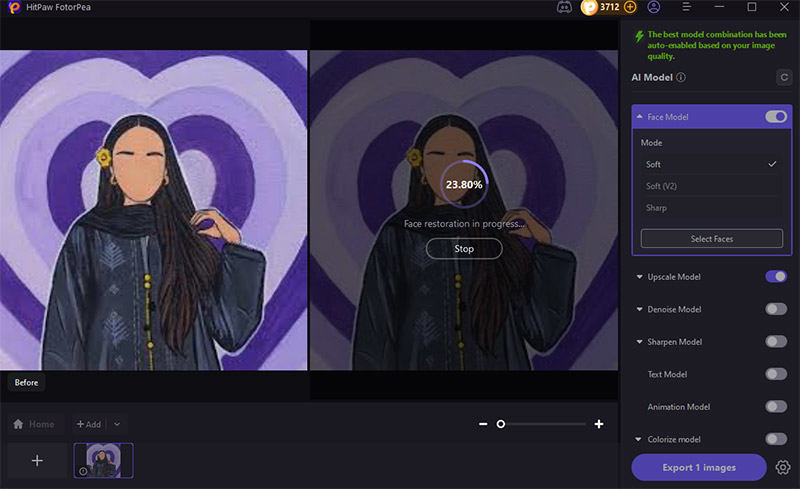Enable the Denoise Model toggle
The height and width of the screenshot is (489, 800).
click(x=776, y=309)
